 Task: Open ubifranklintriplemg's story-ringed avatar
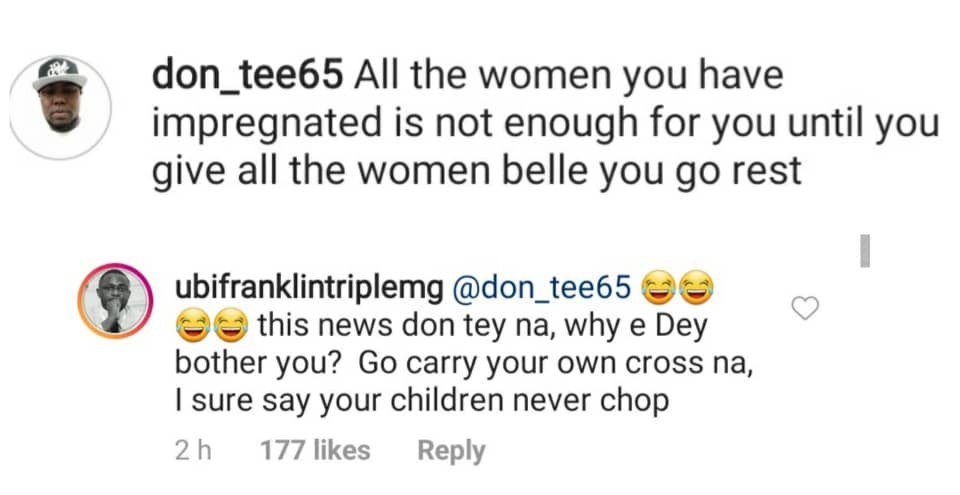coord(115,301)
